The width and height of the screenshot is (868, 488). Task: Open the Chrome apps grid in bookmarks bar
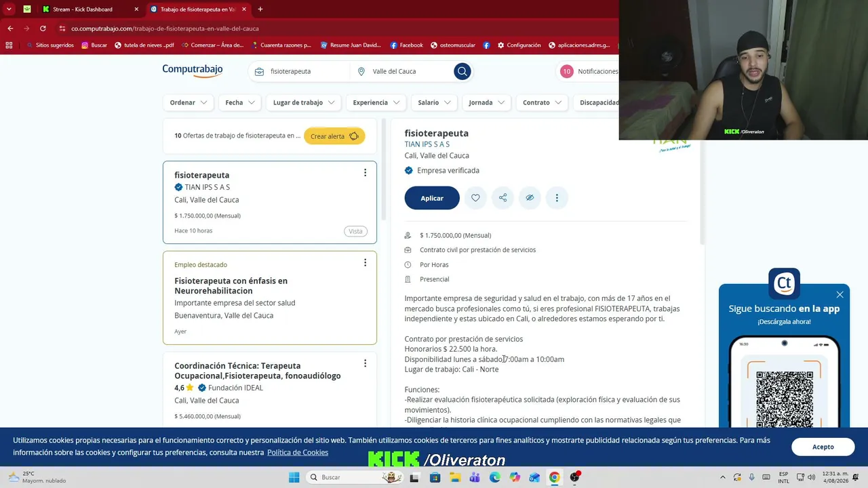[x=9, y=45]
